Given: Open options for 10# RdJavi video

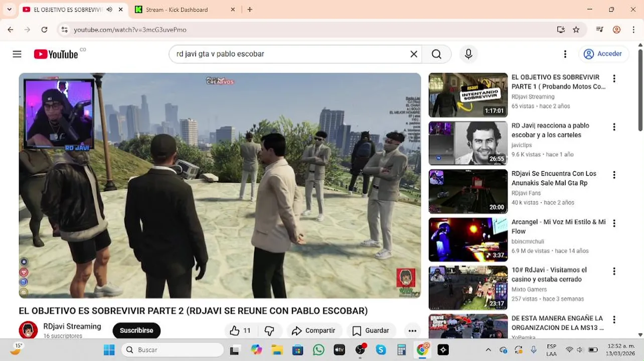Looking at the screenshot, I should [614, 271].
